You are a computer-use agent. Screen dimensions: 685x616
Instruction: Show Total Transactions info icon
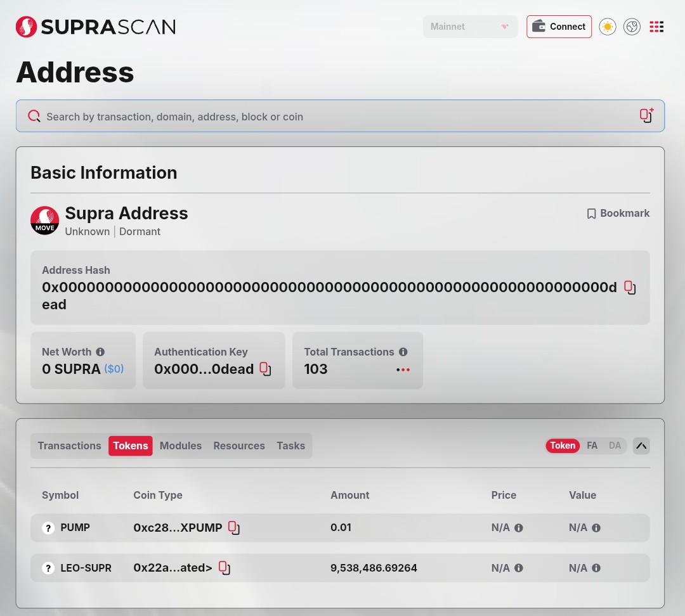pos(403,352)
